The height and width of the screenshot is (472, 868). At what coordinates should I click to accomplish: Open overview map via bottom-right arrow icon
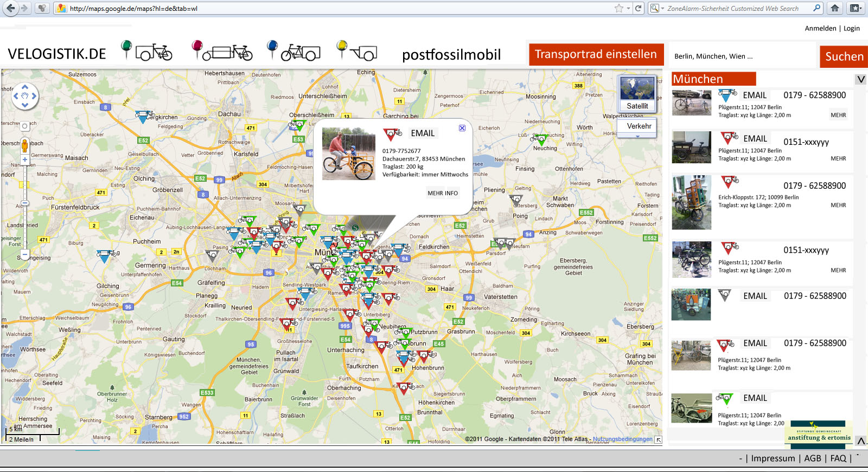pos(658,440)
